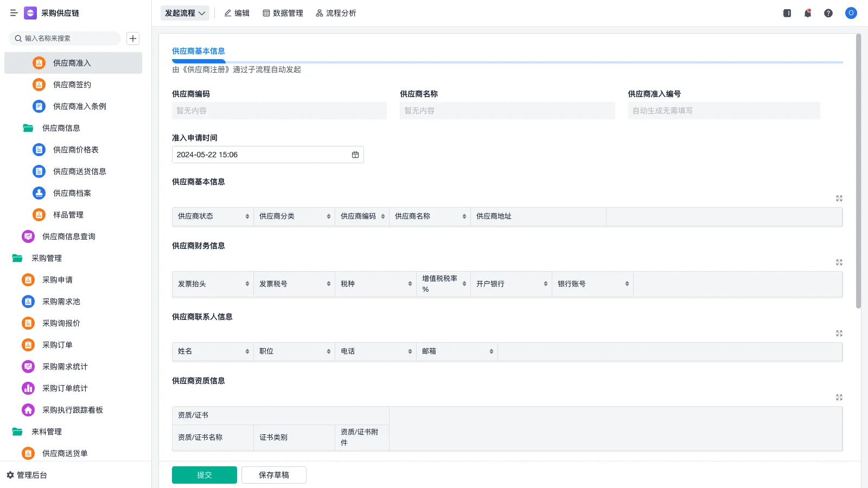Click the 提交 button

(x=205, y=475)
